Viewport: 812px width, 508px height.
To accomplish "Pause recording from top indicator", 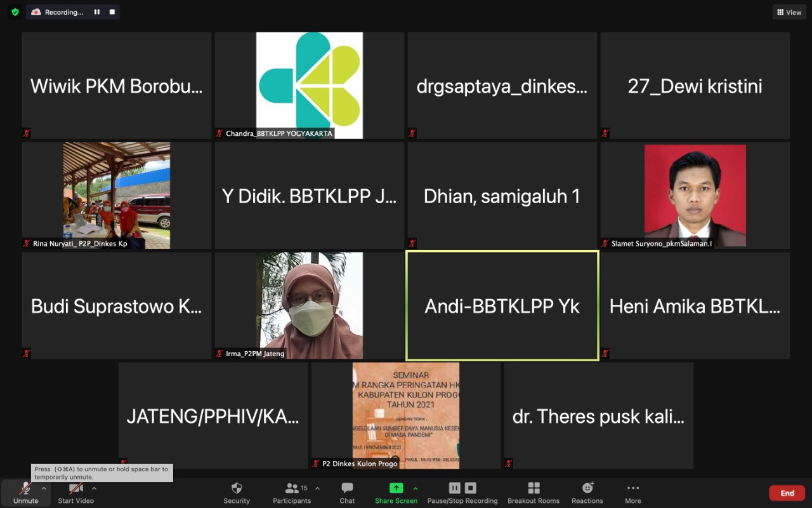I will (x=97, y=12).
